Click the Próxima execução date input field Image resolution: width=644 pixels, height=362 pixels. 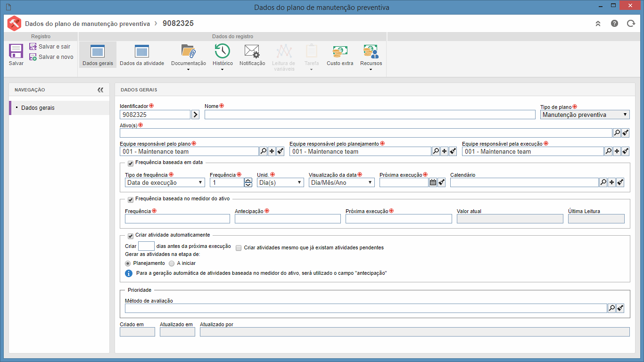click(x=404, y=182)
